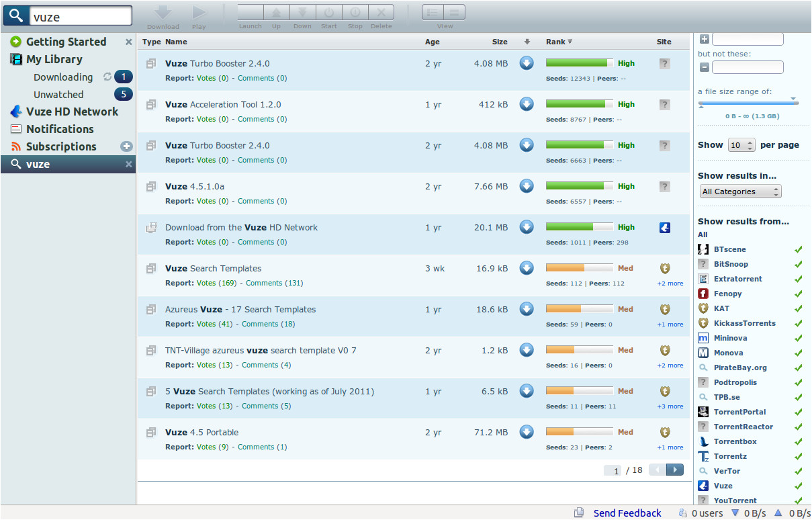Click the minus exclude-words icon

[x=704, y=67]
